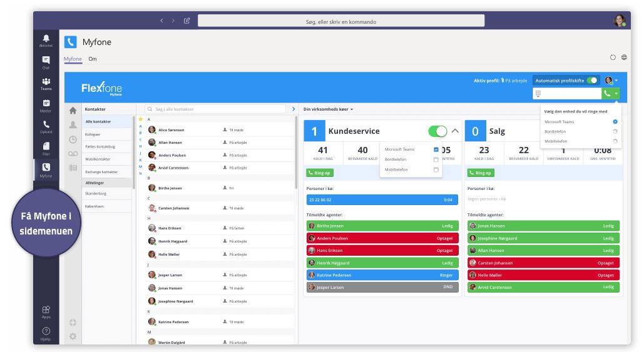The height and width of the screenshot is (352, 644).
Task: Switch to the Om tab
Action: (x=93, y=59)
